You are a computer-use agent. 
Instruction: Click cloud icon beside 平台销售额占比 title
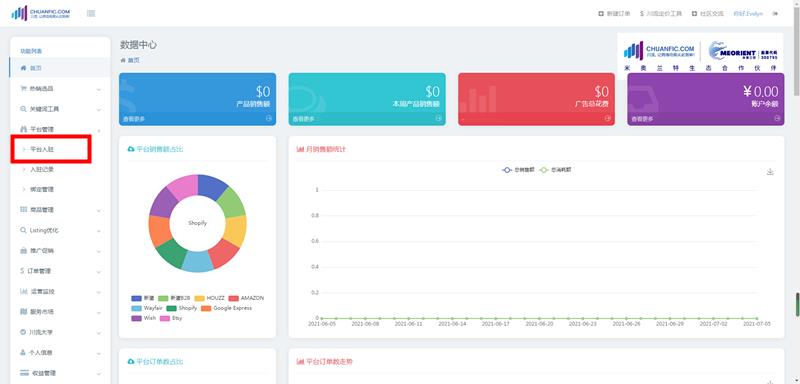point(131,149)
